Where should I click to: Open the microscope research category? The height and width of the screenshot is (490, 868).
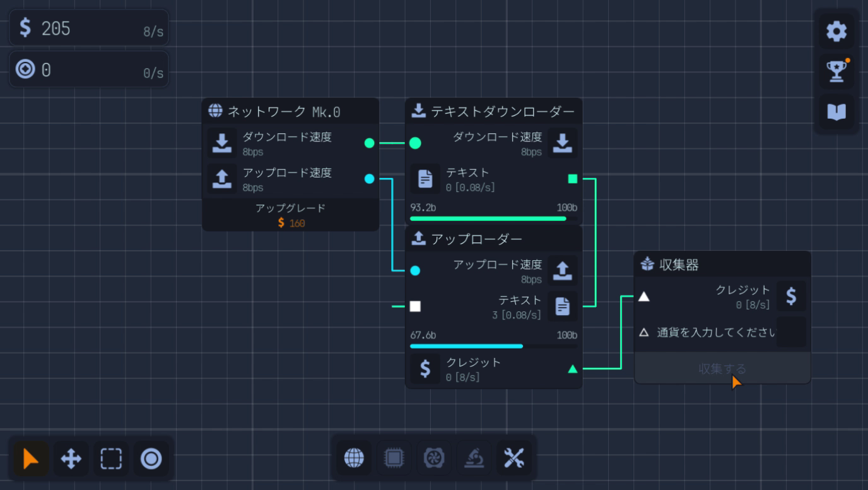click(x=475, y=457)
